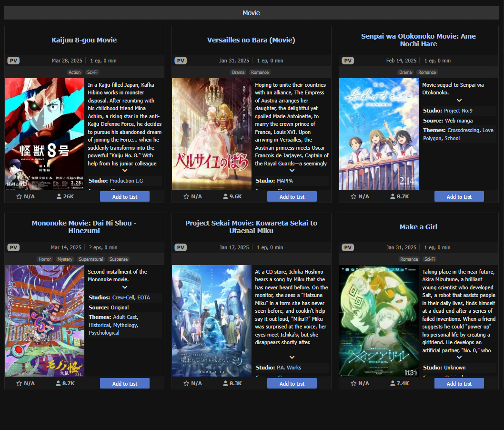The height and width of the screenshot is (430, 504).
Task: Open the Make a Girl title link
Action: 418,227
